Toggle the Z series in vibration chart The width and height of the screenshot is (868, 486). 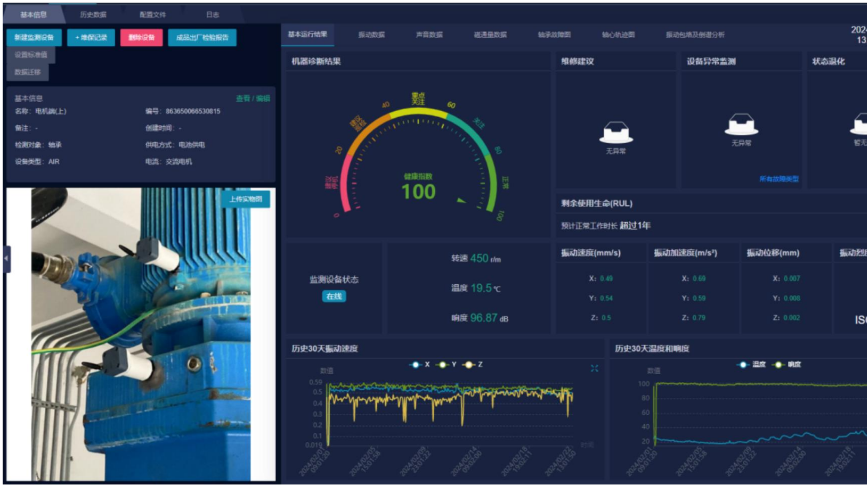pos(473,365)
